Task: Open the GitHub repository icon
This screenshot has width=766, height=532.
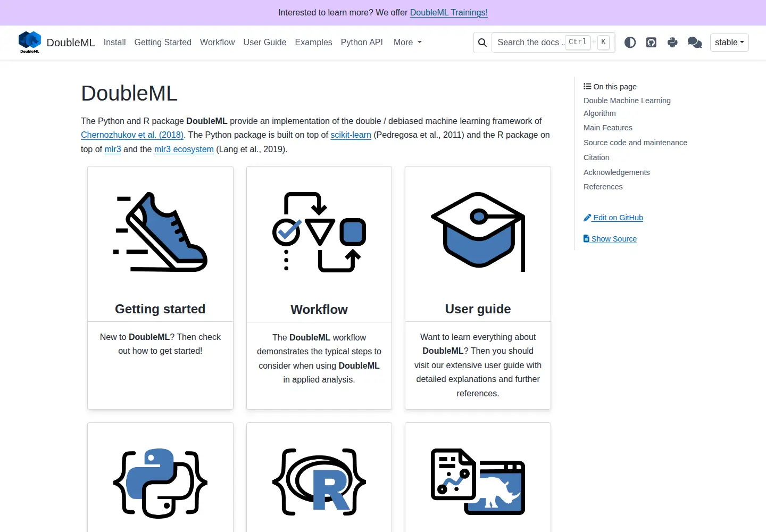Action: click(x=651, y=43)
